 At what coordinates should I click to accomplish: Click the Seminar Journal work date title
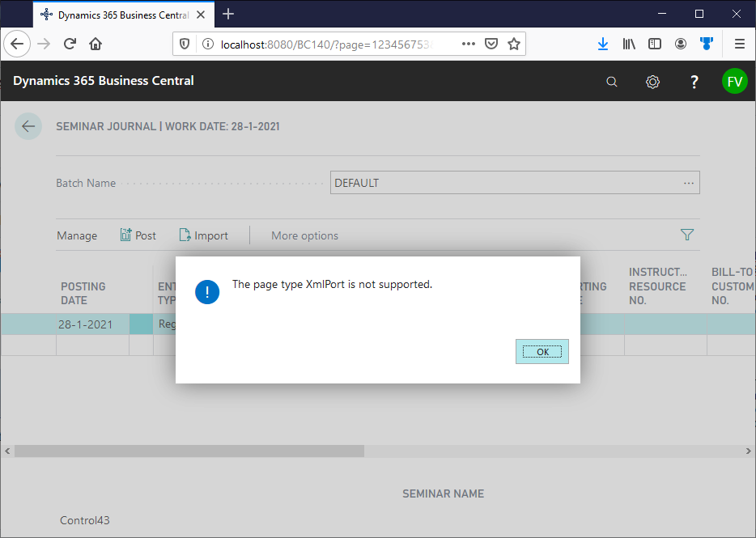tap(168, 126)
